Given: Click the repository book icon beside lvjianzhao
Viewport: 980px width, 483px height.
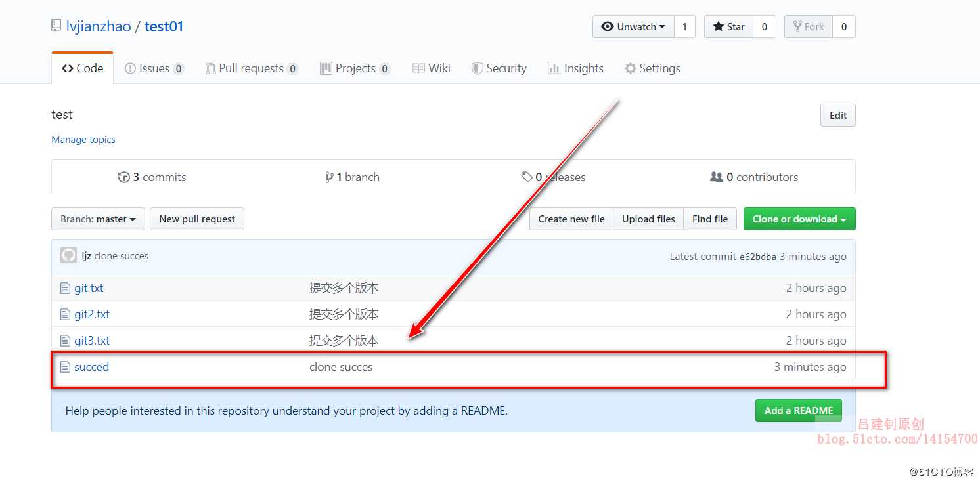Looking at the screenshot, I should tap(56, 26).
